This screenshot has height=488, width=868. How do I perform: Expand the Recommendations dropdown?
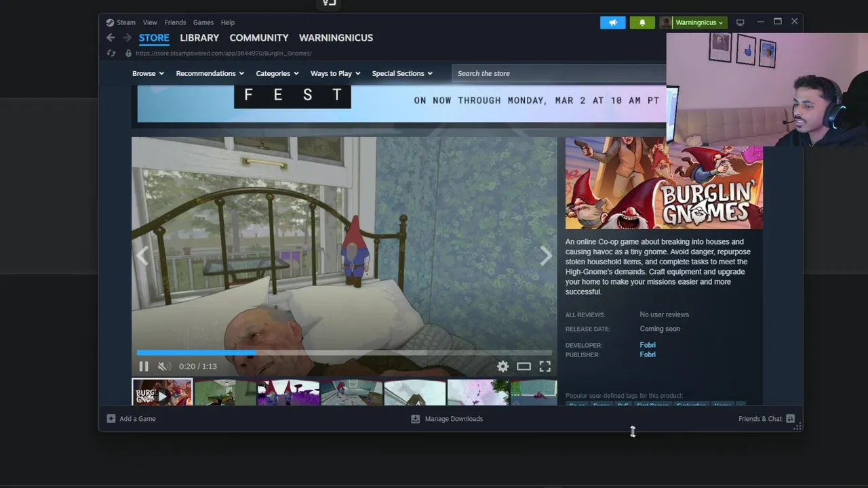pos(210,73)
